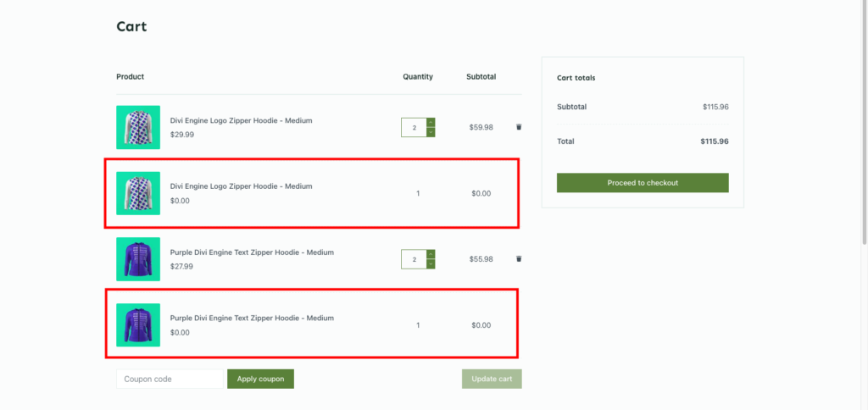Open the $0.00 Purple Text Zipper Hoodie link
The width and height of the screenshot is (868, 410).
tap(252, 319)
